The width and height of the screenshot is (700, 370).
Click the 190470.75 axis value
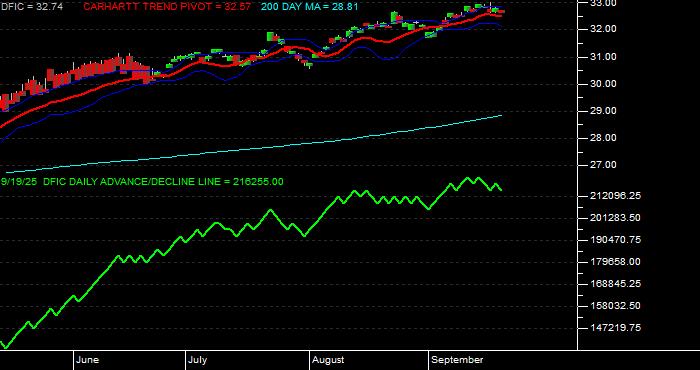[x=616, y=239]
